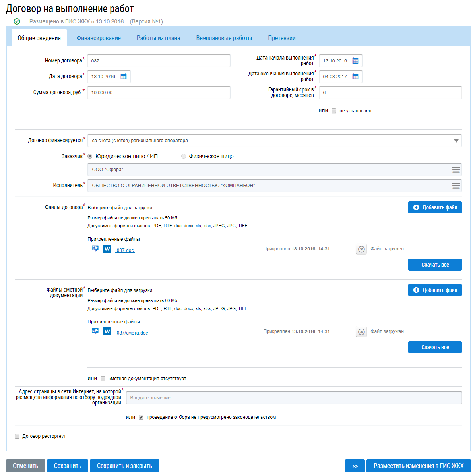Viewport: 475px width, 476px height.
Task: Open the customer list for ООО "Сфера"
Action: click(456, 170)
